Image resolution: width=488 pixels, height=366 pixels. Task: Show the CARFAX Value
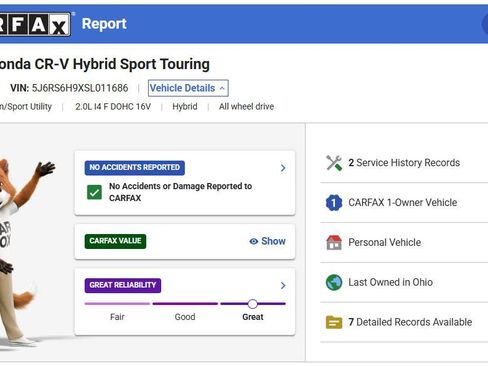click(x=268, y=241)
